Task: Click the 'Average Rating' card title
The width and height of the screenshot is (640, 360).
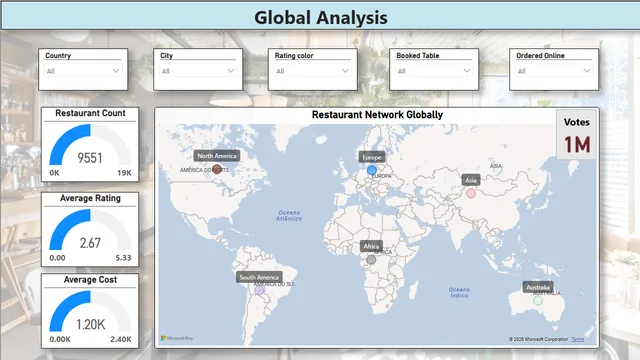Action: [90, 198]
